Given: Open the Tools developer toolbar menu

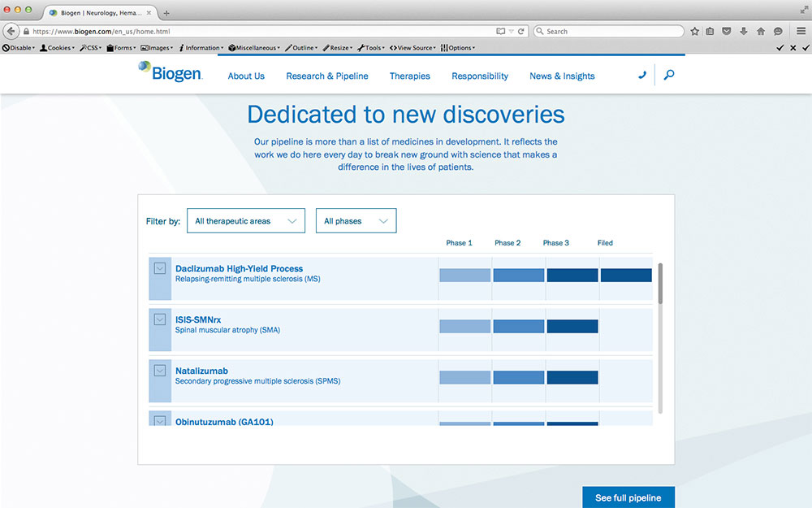Looking at the screenshot, I should pyautogui.click(x=371, y=48).
